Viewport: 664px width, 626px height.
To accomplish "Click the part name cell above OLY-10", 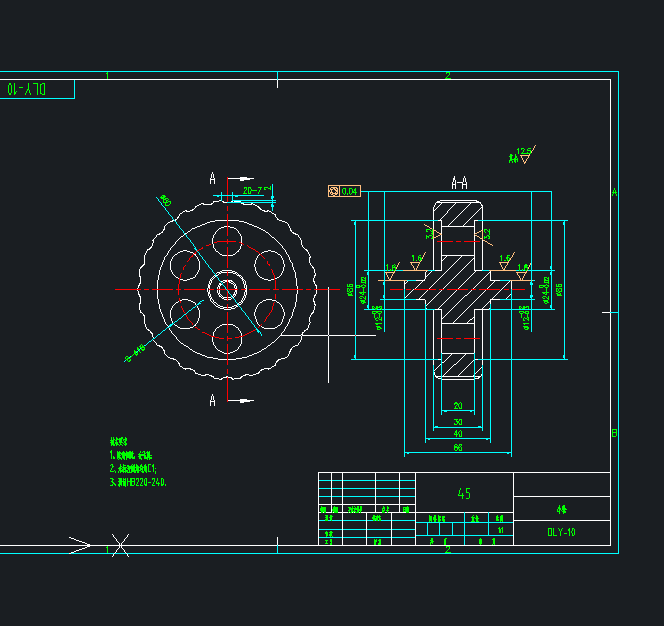I will click(562, 509).
